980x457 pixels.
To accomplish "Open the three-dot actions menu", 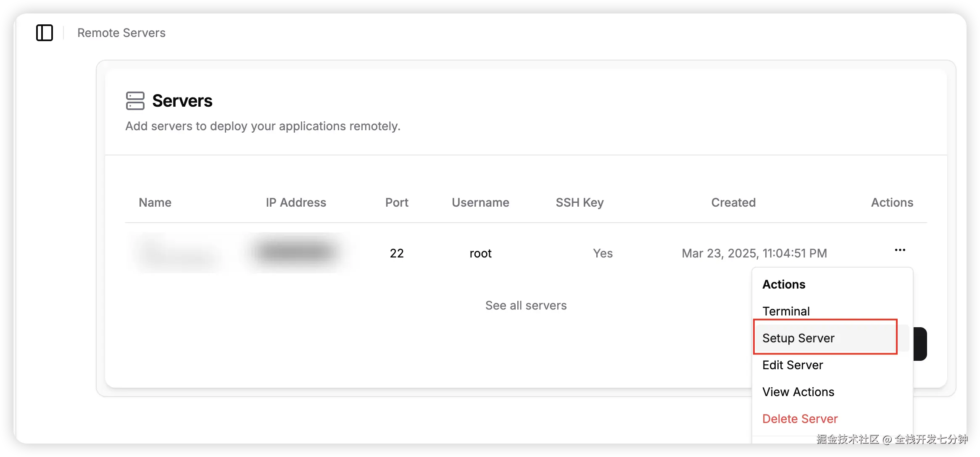I will pos(900,250).
